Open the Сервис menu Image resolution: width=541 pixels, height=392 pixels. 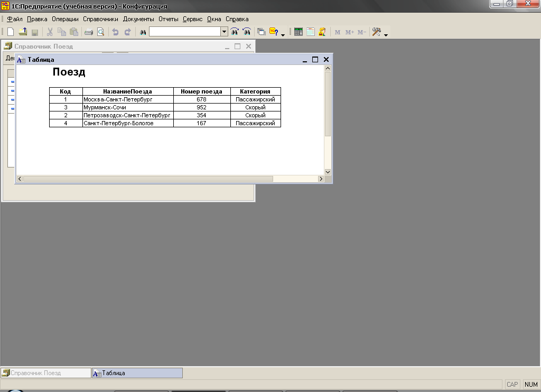tap(192, 19)
